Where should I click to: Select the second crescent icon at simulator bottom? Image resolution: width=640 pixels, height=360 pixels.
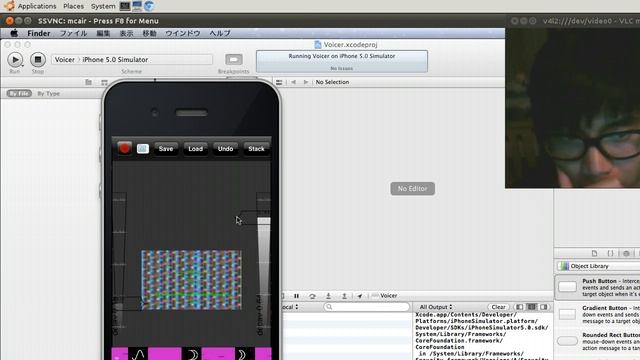point(244,354)
